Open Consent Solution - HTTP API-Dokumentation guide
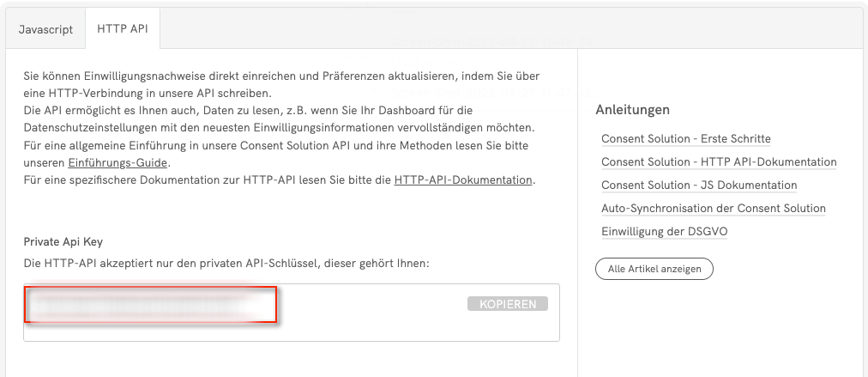 719,162
